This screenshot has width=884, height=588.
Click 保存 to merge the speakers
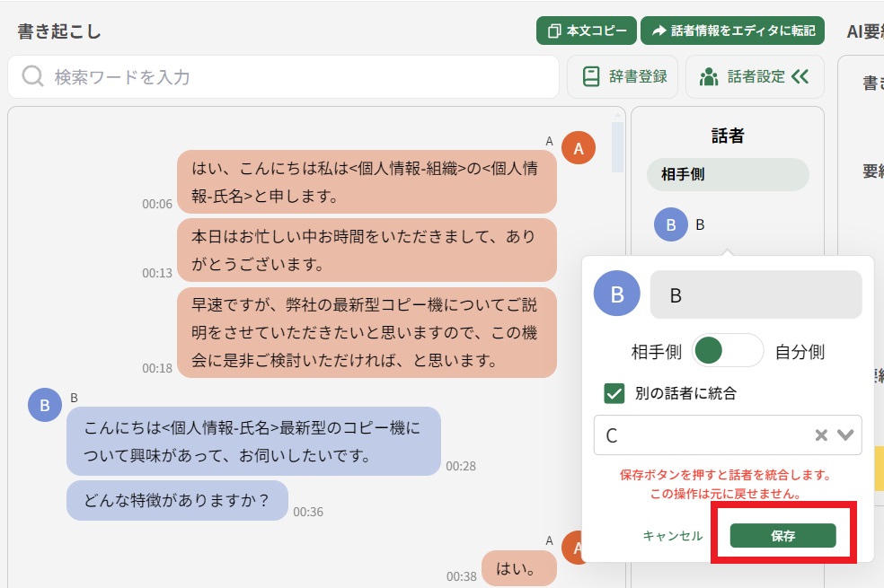[x=782, y=536]
